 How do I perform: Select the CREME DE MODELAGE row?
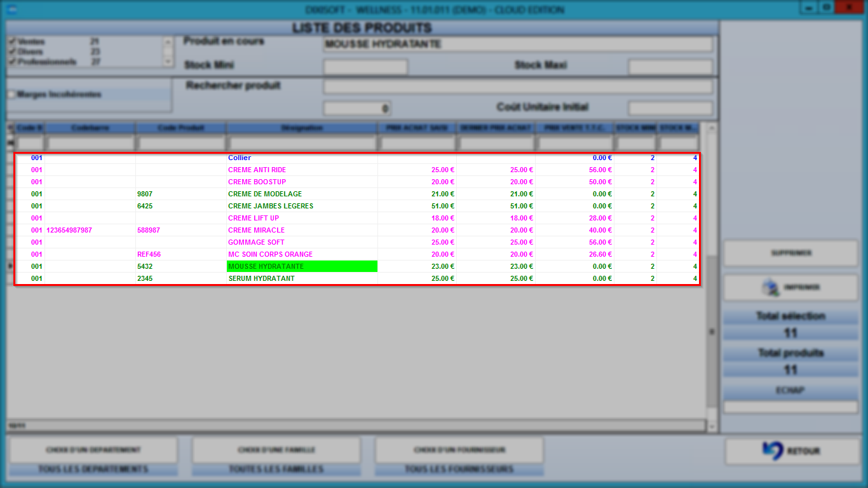pyautogui.click(x=357, y=194)
